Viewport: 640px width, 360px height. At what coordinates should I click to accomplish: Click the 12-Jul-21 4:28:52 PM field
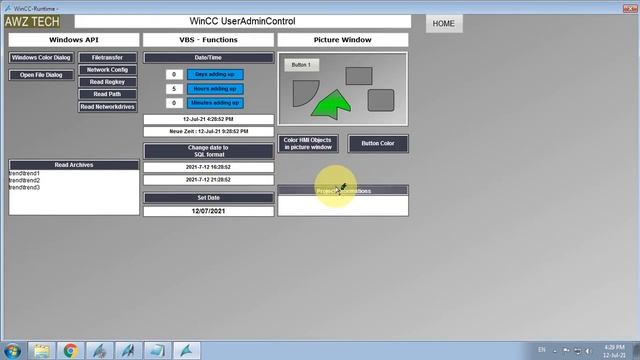pos(208,119)
